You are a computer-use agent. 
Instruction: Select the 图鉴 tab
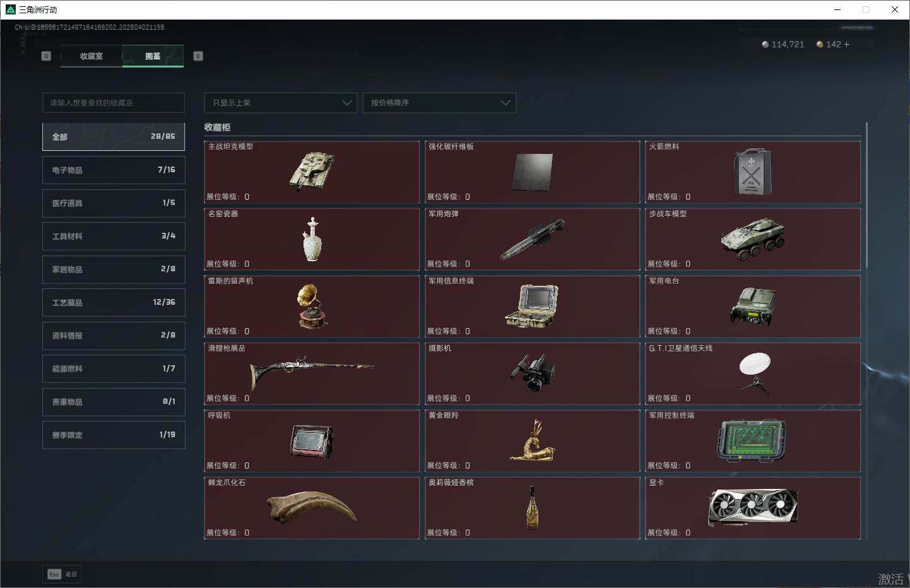pos(153,56)
